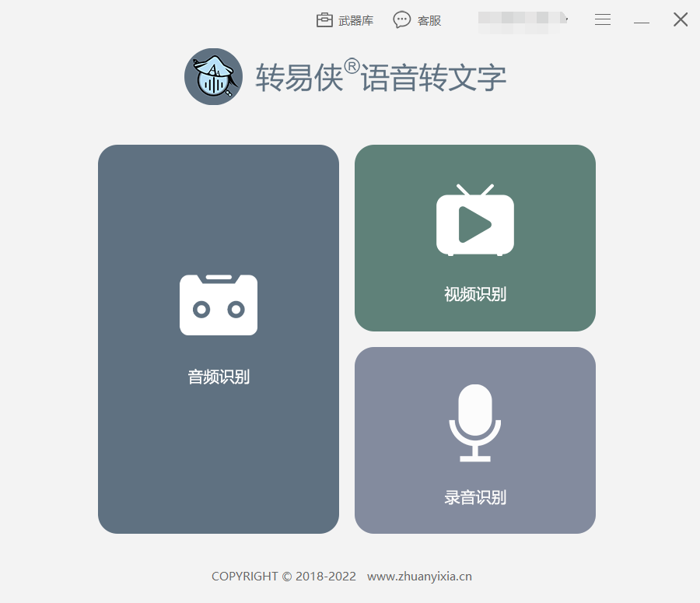Minimize the window
This screenshot has width=700, height=603.
tap(642, 22)
